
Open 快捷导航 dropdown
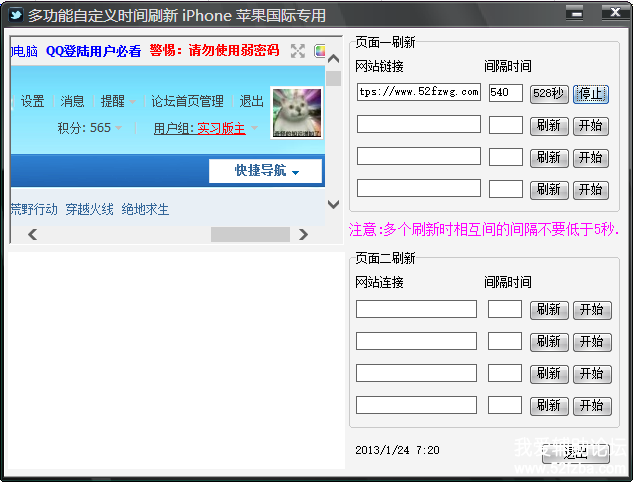click(266, 171)
